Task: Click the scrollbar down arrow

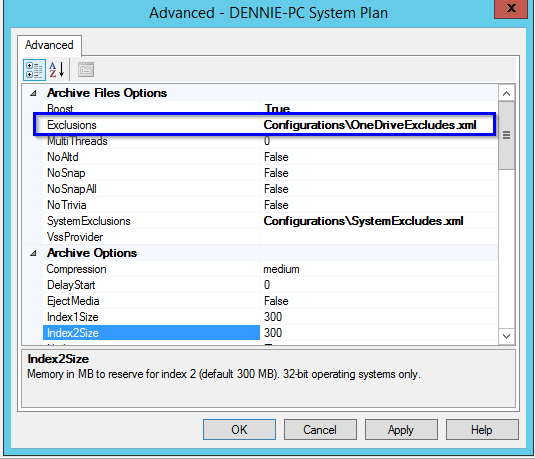Action: (x=506, y=336)
